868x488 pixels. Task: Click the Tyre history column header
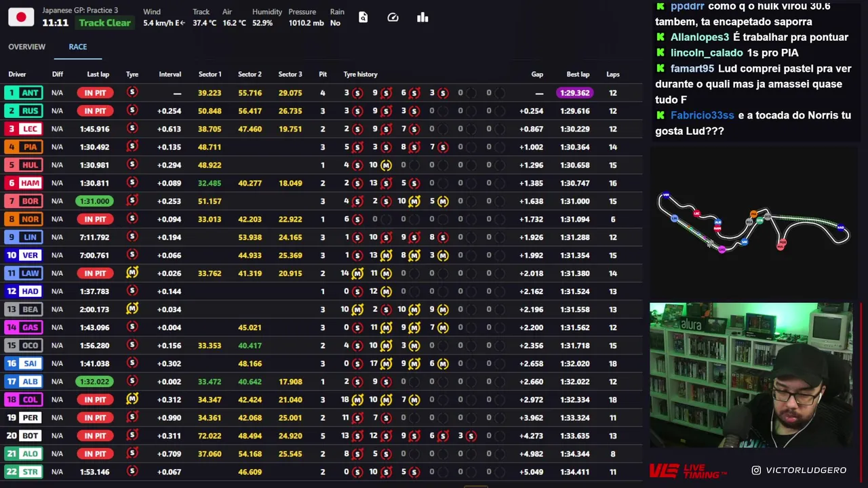pos(360,75)
